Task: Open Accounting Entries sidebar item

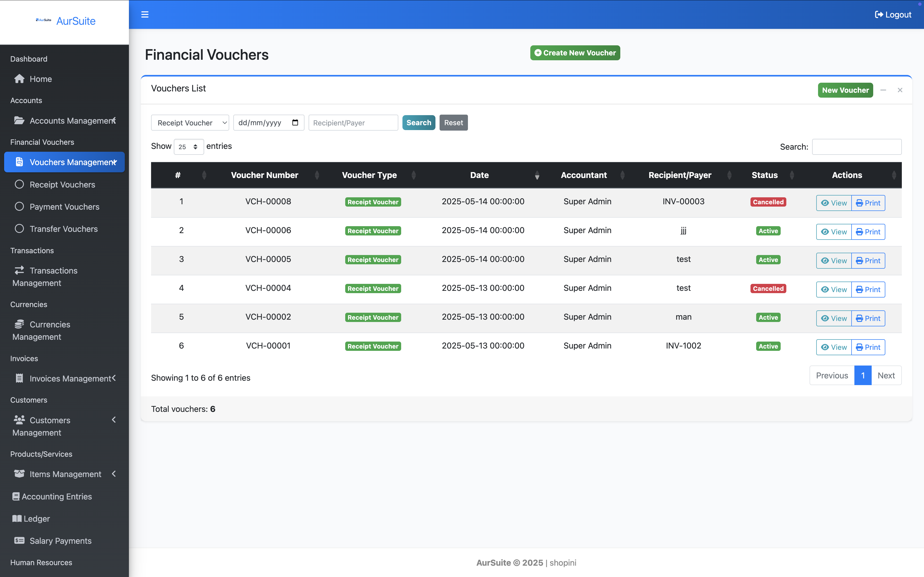Action: point(56,496)
